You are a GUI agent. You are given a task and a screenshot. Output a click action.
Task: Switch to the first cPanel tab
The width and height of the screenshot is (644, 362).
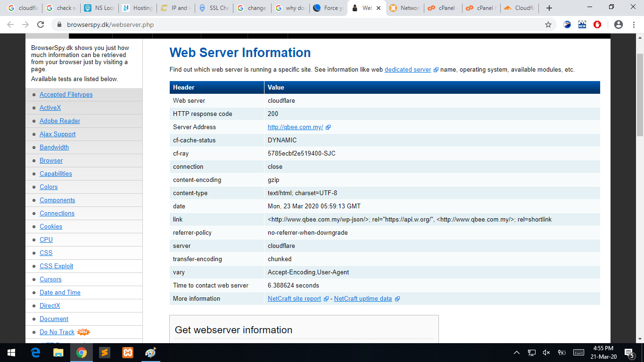tap(443, 8)
